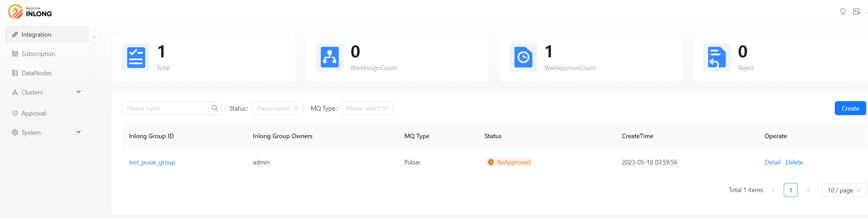Open the Subscription menu item
The width and height of the screenshot is (868, 218).
pos(38,54)
